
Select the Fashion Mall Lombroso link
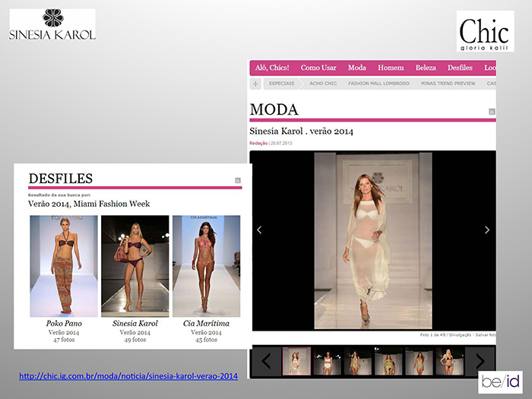pos(378,84)
